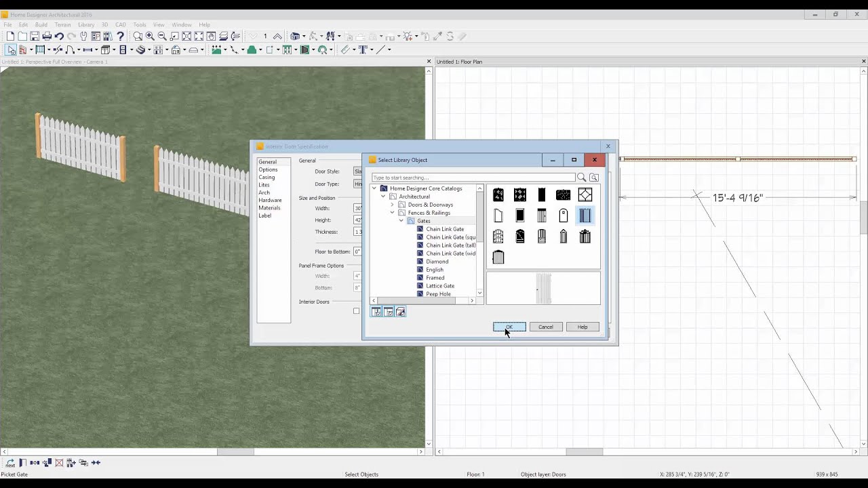
Task: Open the Terrain menu
Action: point(62,24)
